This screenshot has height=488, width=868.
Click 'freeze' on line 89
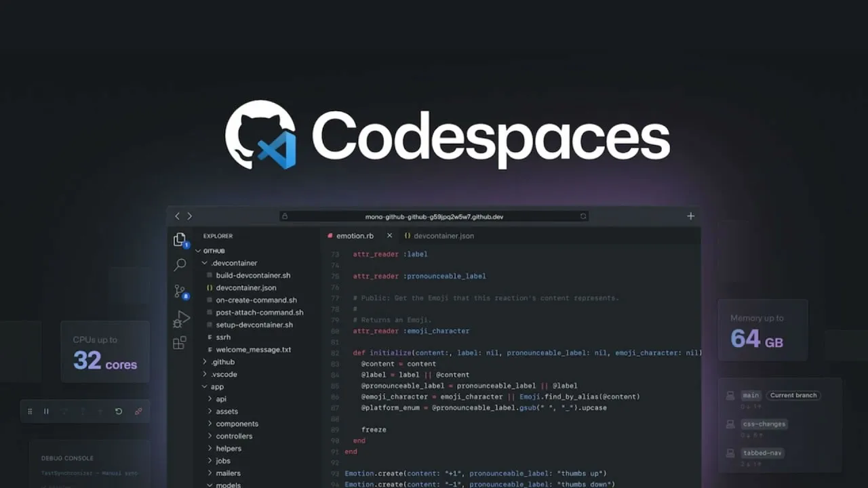point(374,430)
